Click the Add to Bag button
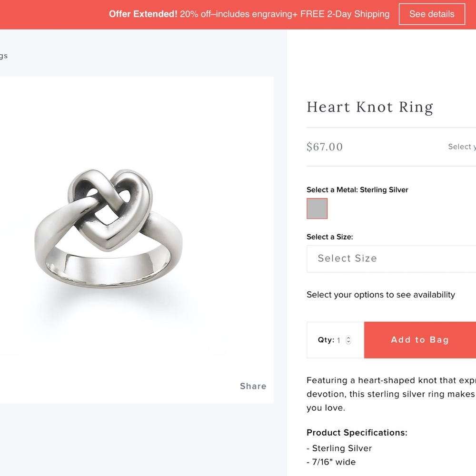 tap(419, 339)
